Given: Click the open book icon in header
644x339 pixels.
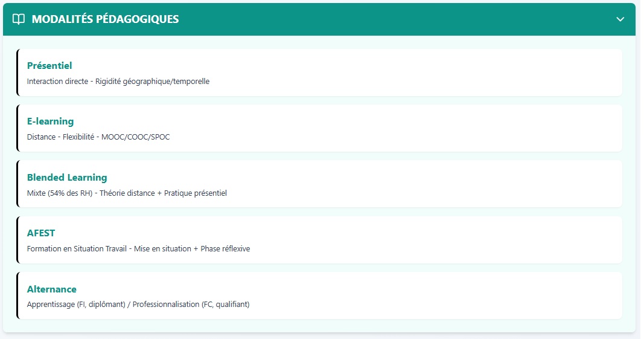Looking at the screenshot, I should (19, 19).
